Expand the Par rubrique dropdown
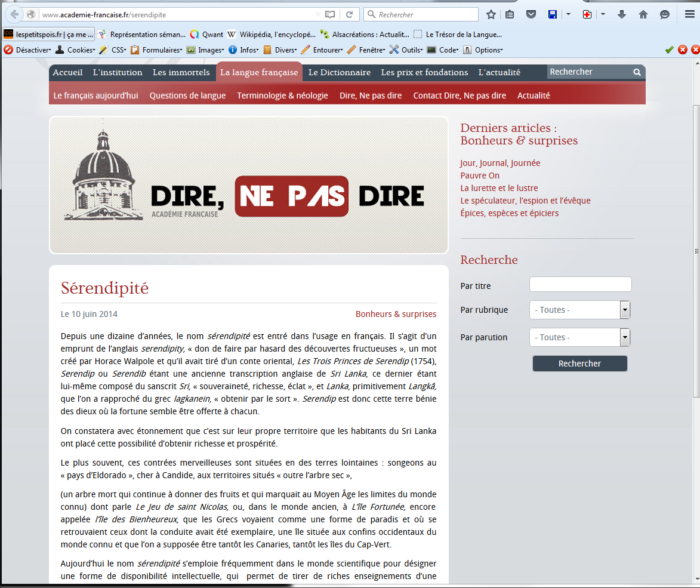700x588 pixels. 625,310
